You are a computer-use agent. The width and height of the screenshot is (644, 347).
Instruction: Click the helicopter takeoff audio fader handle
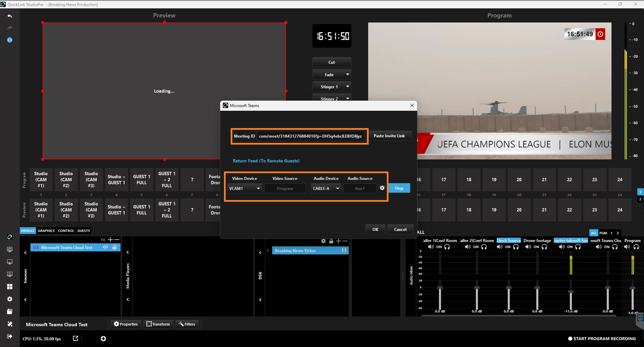570,292
